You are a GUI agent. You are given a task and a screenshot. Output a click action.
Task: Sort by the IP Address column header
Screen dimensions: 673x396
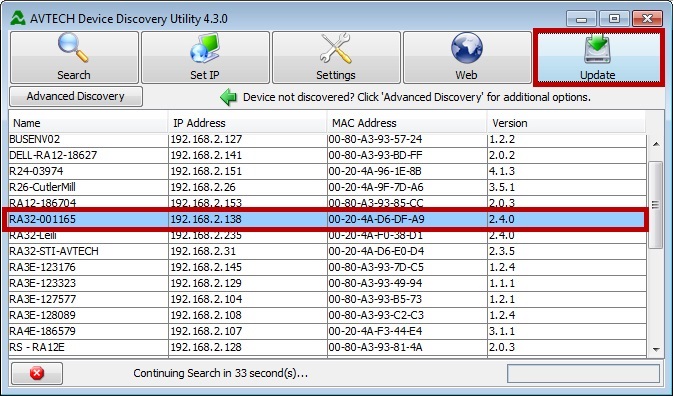tap(247, 123)
